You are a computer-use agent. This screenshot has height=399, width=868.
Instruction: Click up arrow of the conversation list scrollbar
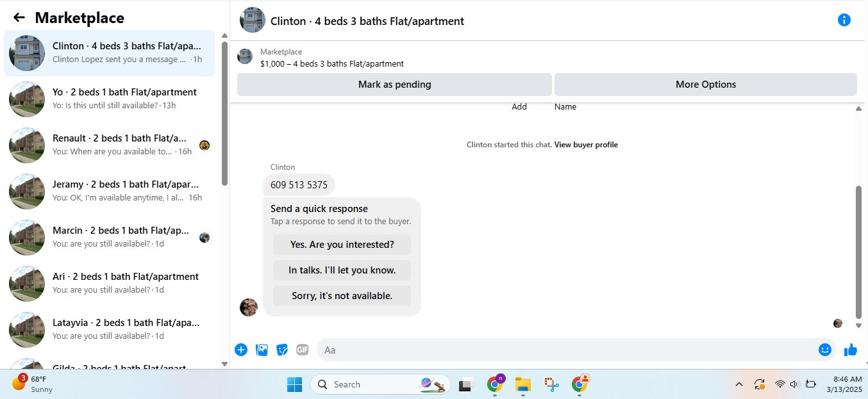pyautogui.click(x=224, y=36)
